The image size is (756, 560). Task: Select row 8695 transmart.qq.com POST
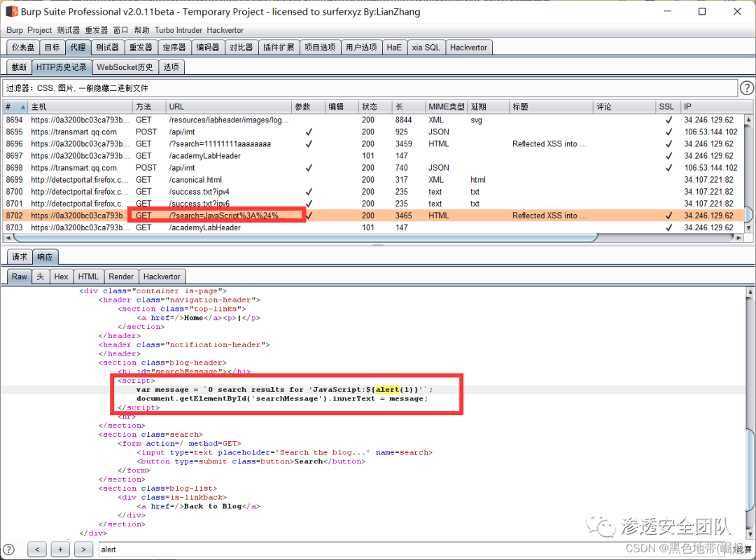tap(373, 132)
